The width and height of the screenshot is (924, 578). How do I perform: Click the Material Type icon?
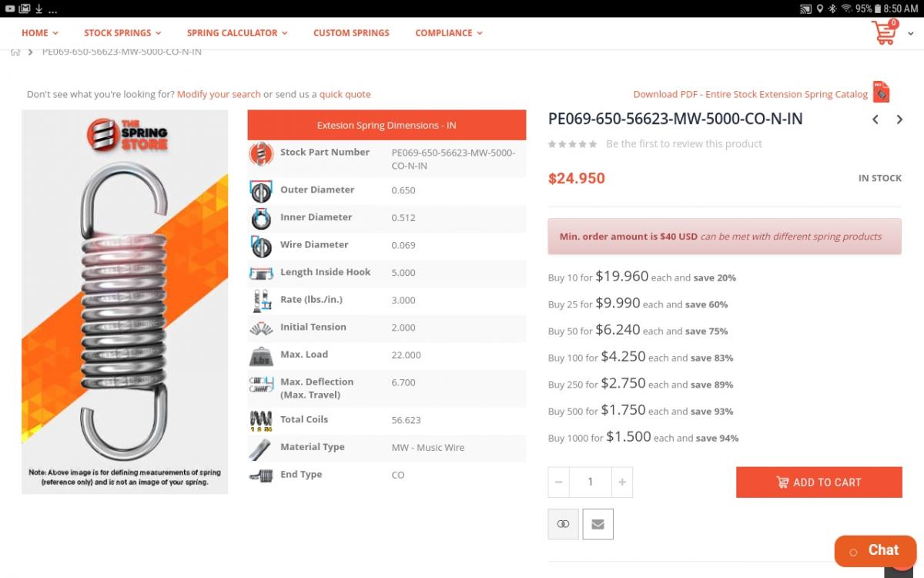coord(261,448)
